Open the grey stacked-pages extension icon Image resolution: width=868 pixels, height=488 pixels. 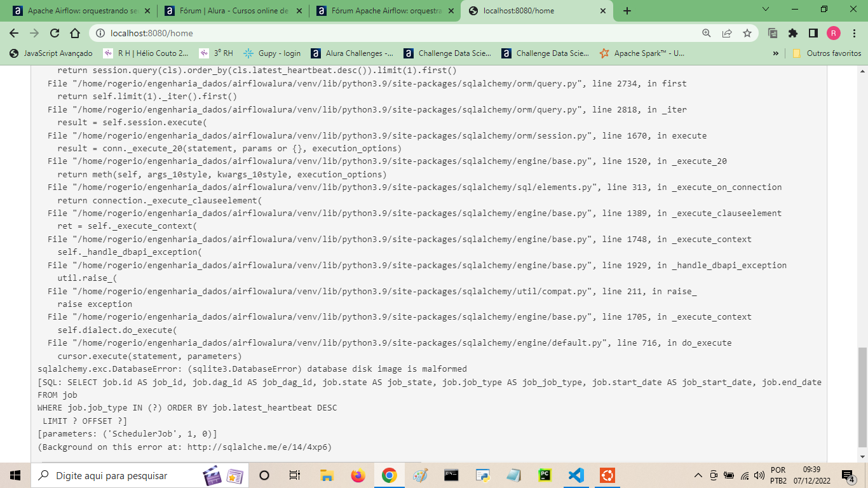tap(773, 33)
